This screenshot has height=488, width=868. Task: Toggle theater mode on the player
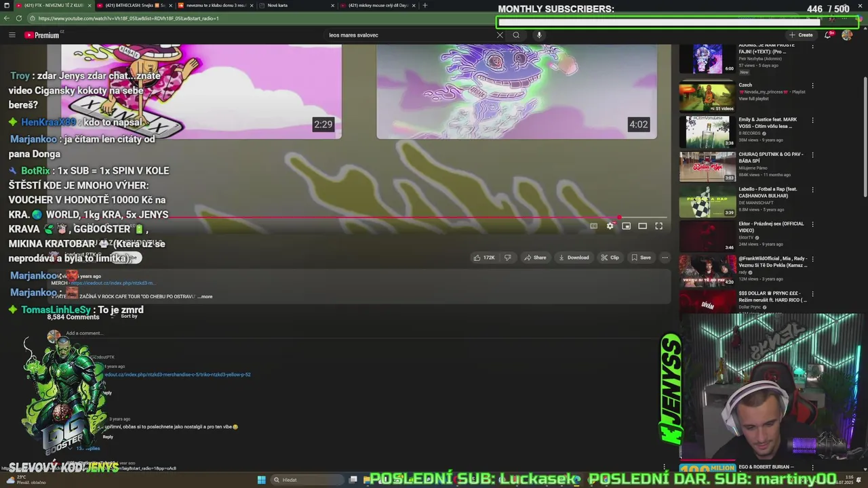642,226
